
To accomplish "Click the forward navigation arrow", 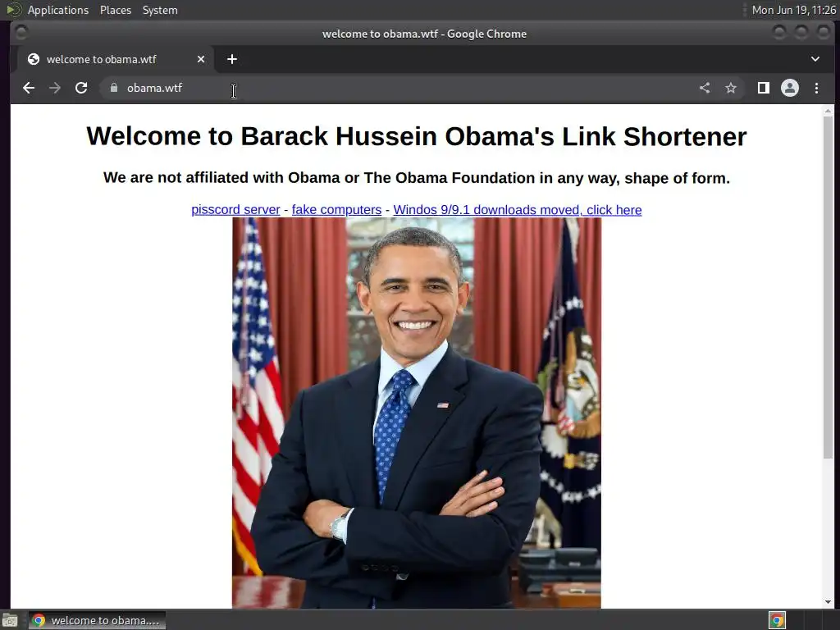I will tap(55, 88).
